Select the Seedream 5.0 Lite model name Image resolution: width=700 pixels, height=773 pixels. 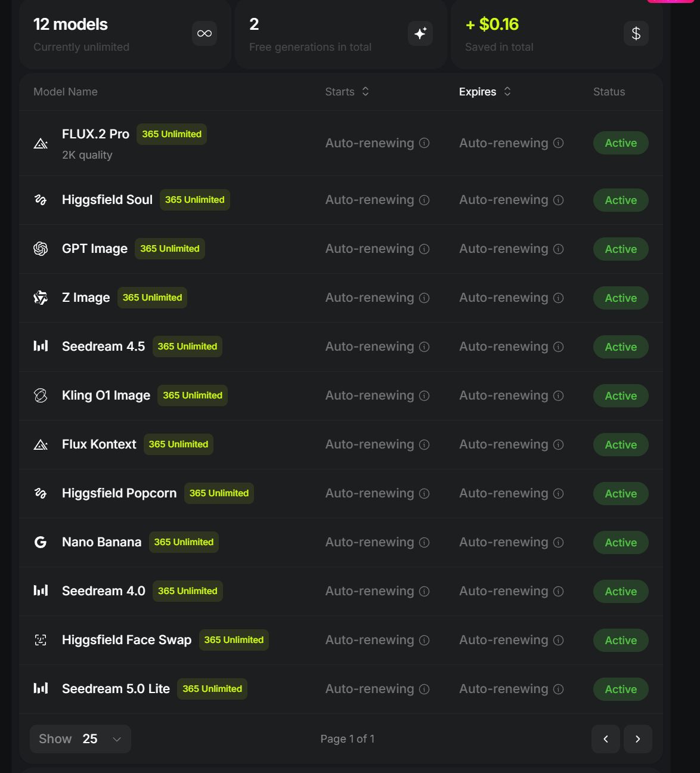[116, 689]
